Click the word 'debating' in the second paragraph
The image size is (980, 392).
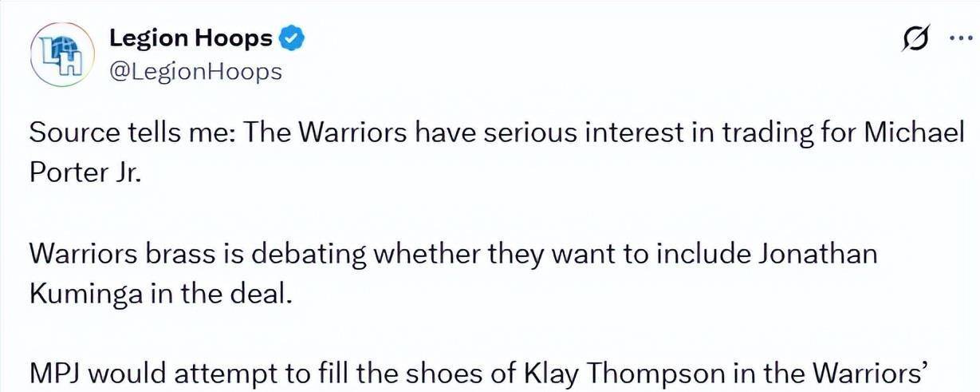tap(309, 255)
